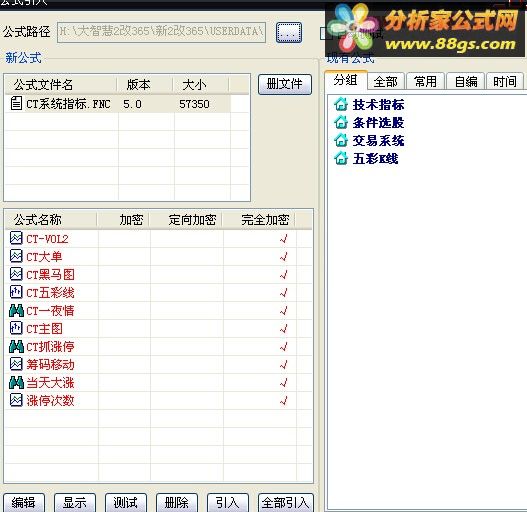The width and height of the screenshot is (527, 512).
Task: Click the 大小 column header
Action: 201,84
